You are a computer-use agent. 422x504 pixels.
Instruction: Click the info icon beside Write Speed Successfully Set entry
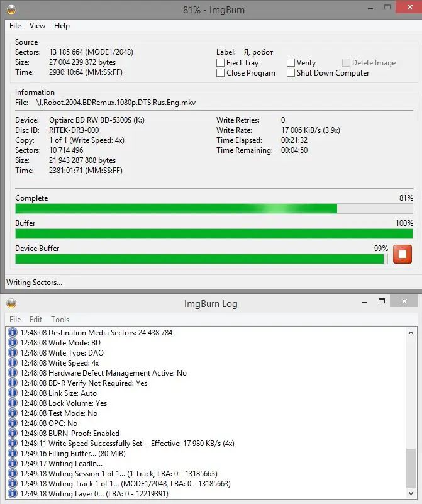[12, 443]
